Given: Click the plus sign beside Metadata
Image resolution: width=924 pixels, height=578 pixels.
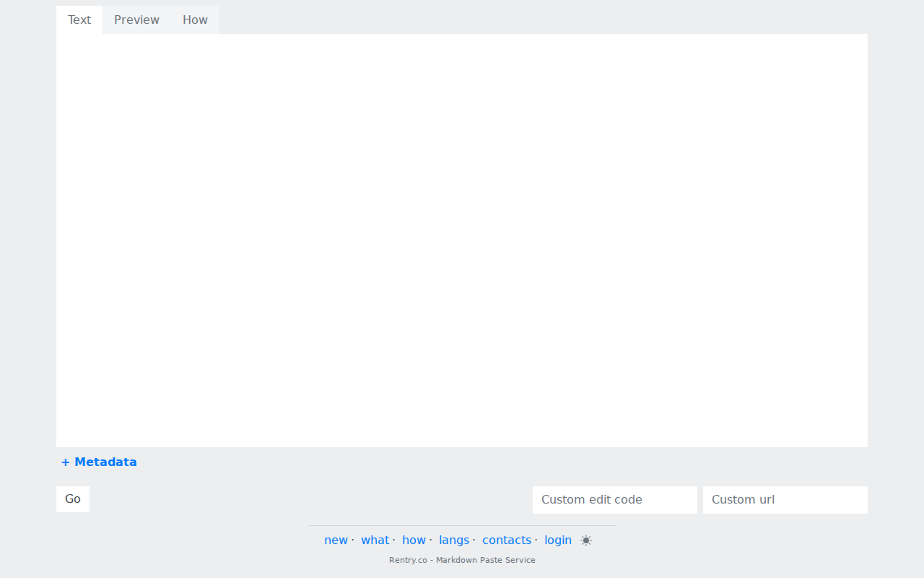Looking at the screenshot, I should (x=66, y=462).
